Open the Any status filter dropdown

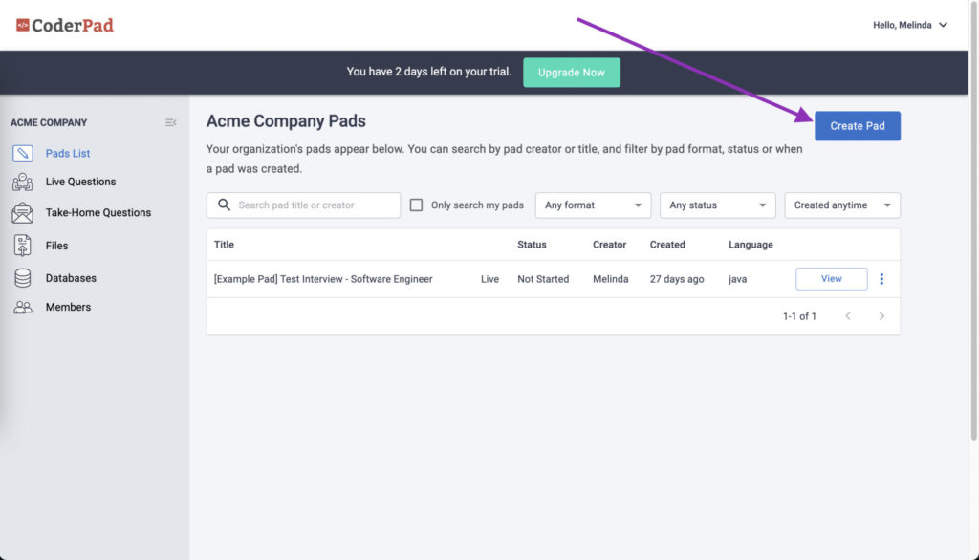coord(717,205)
